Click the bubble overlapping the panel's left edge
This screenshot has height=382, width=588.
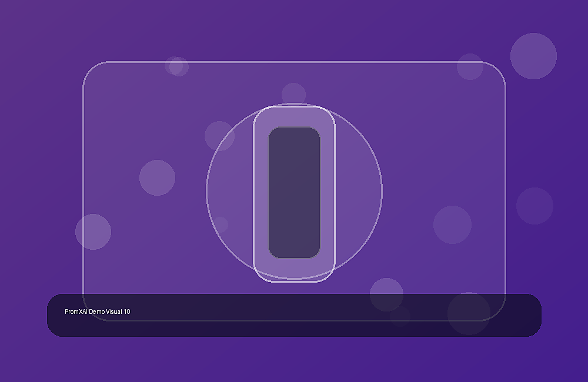(93, 232)
